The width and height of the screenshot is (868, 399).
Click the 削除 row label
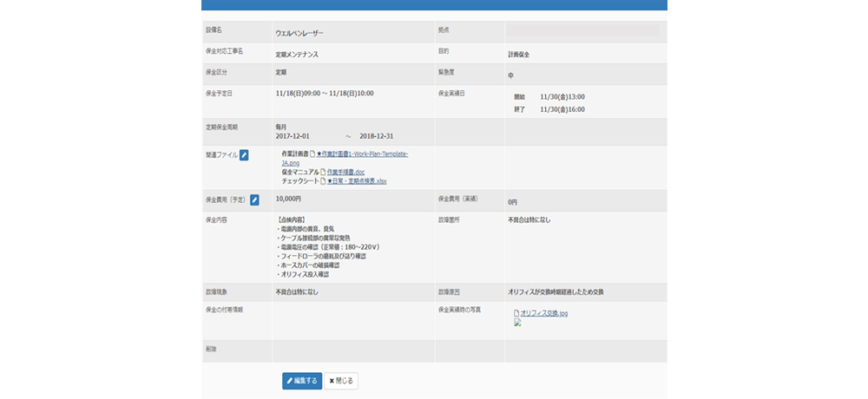click(x=210, y=350)
